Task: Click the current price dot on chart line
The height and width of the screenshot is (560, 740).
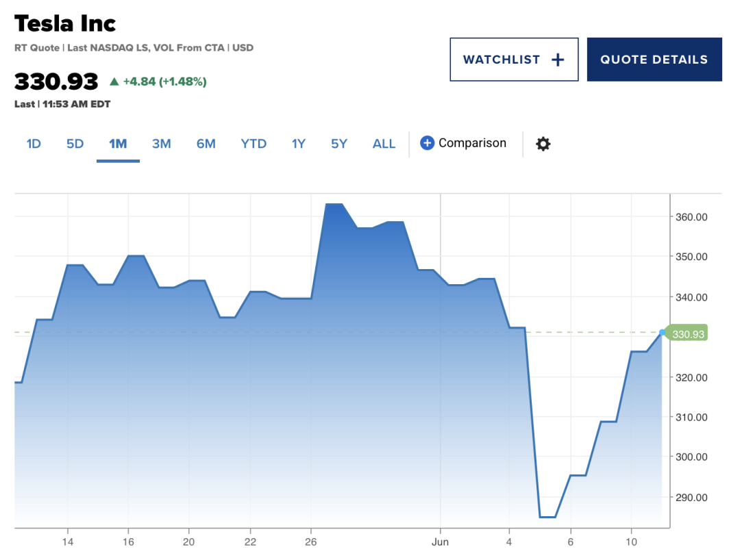Action: click(x=662, y=333)
